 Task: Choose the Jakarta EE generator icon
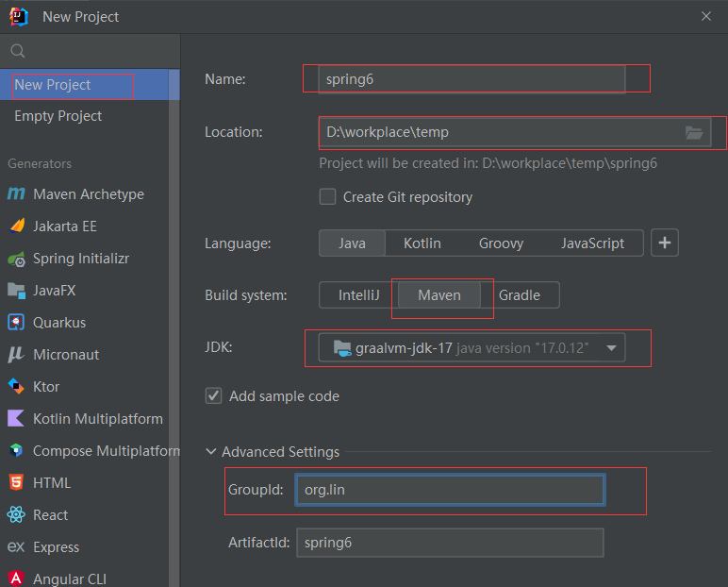(x=17, y=226)
